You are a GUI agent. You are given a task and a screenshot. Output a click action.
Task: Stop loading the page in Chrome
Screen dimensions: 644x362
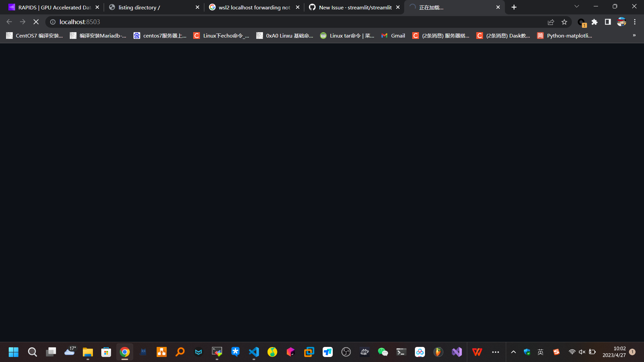coord(36,22)
